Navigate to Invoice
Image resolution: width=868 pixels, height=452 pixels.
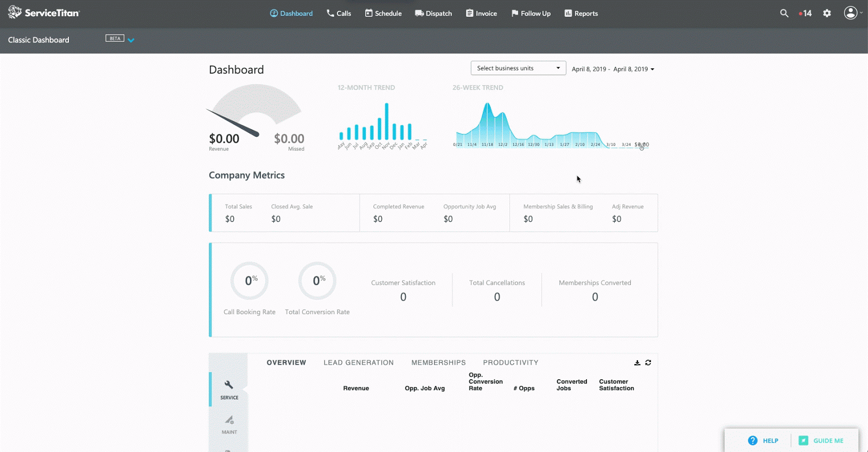pos(481,14)
